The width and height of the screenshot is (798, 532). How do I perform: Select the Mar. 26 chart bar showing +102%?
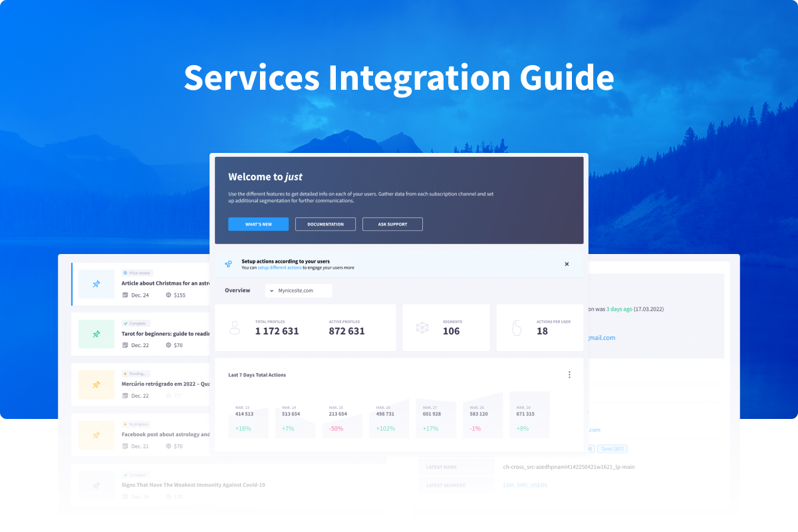[x=389, y=419]
